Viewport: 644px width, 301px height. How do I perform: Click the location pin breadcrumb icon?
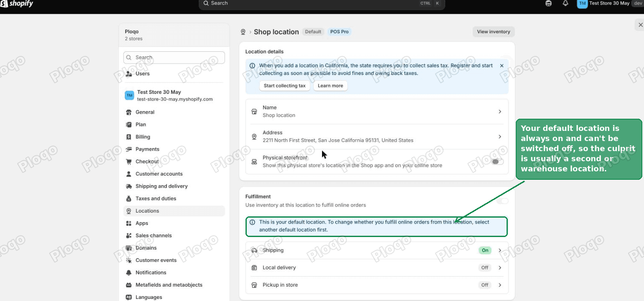coord(243,32)
